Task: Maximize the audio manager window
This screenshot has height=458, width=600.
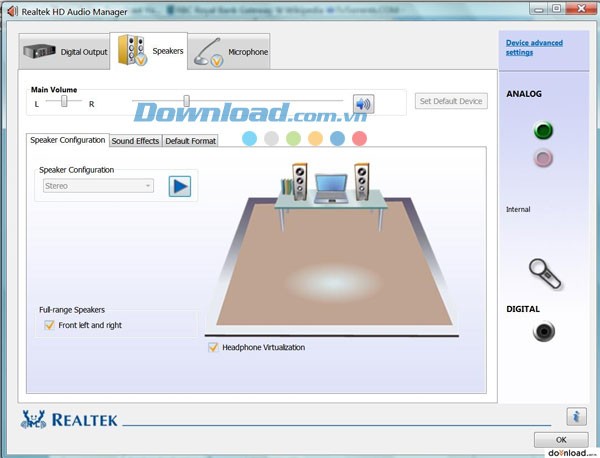Action: pos(557,8)
